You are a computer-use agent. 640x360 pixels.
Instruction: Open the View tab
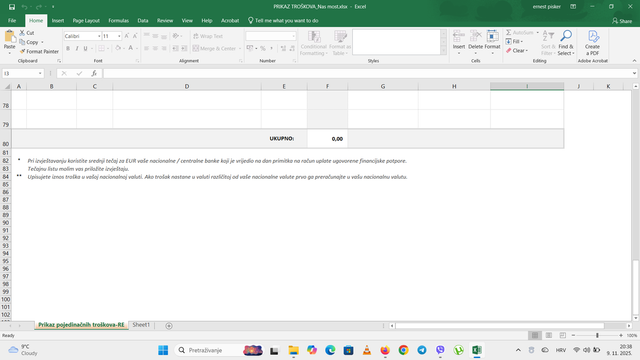pos(187,20)
